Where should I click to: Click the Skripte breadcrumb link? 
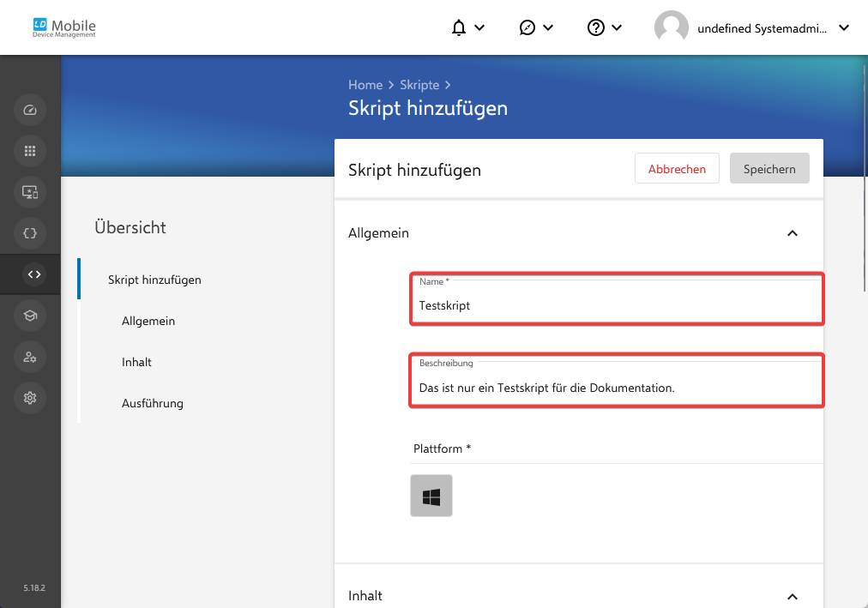[419, 85]
